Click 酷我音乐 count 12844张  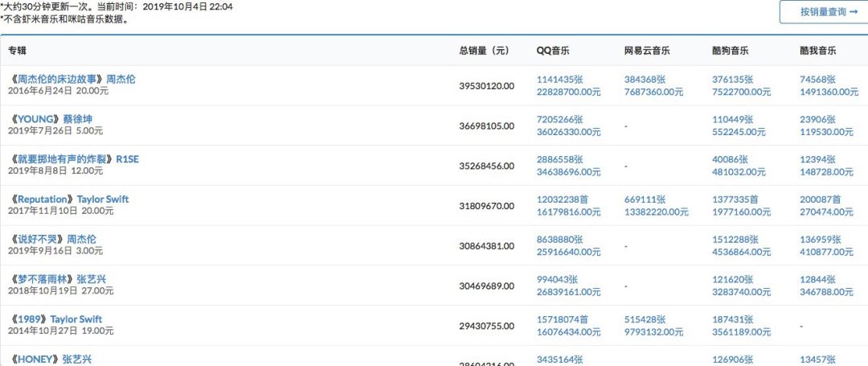[818, 279]
